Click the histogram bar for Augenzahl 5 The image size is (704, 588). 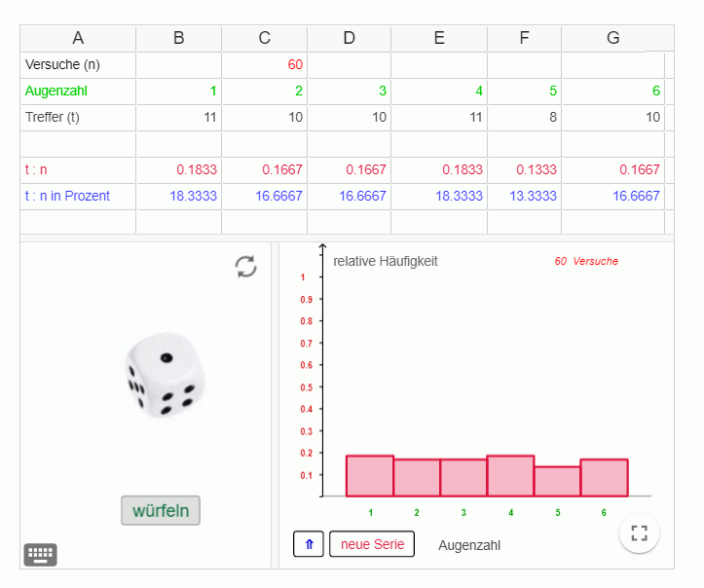click(x=557, y=481)
